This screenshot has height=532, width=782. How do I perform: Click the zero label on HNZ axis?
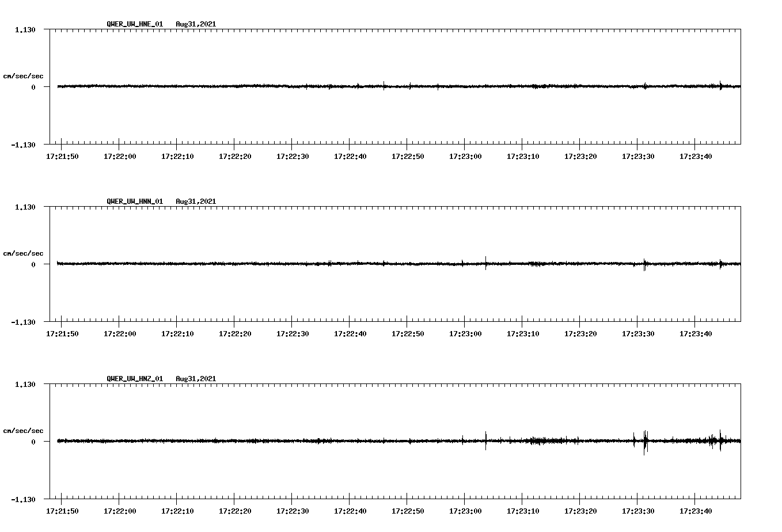[x=33, y=442]
